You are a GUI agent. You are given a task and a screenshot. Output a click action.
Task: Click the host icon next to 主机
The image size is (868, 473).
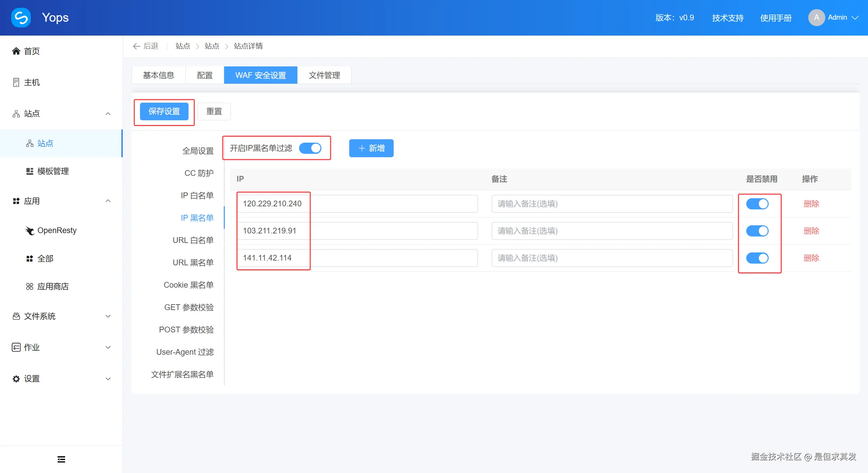click(16, 82)
